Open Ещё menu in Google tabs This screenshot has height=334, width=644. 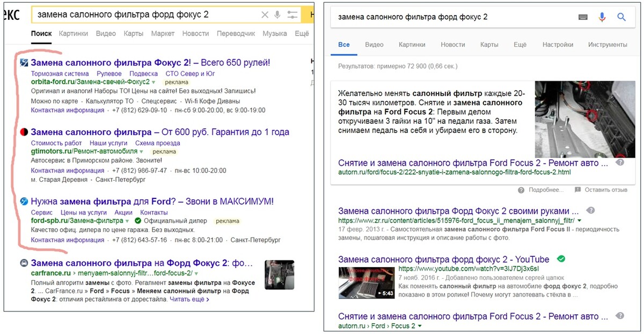click(520, 44)
